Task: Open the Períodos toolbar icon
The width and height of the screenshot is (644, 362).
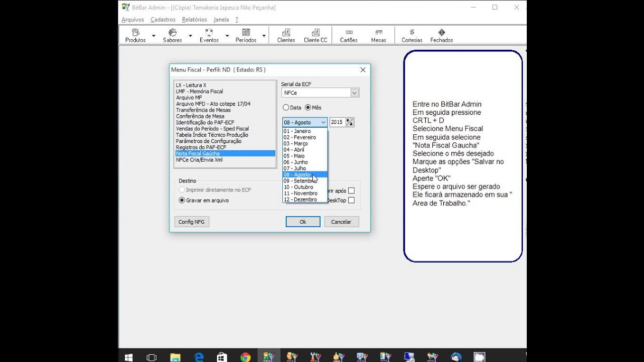Action: [x=246, y=35]
